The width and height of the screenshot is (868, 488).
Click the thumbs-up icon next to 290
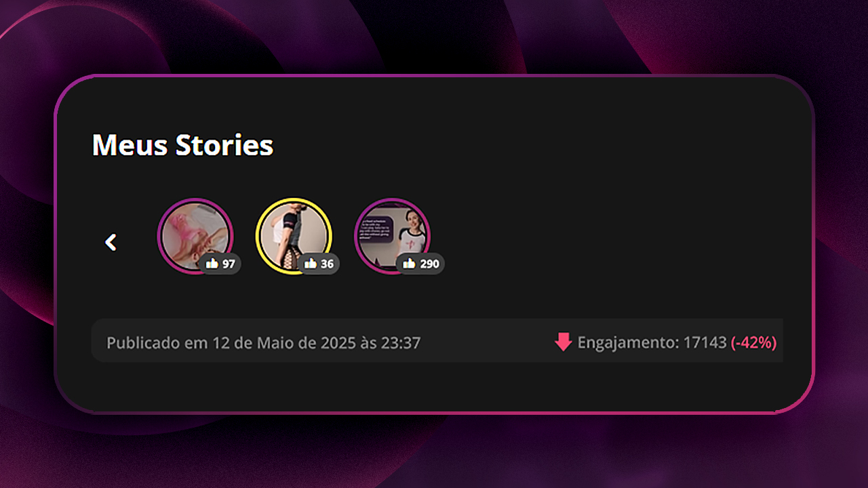pyautogui.click(x=409, y=264)
